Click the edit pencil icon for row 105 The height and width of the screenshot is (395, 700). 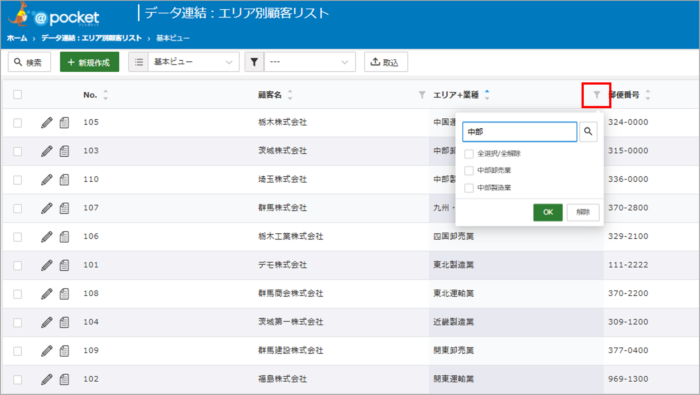coord(47,122)
